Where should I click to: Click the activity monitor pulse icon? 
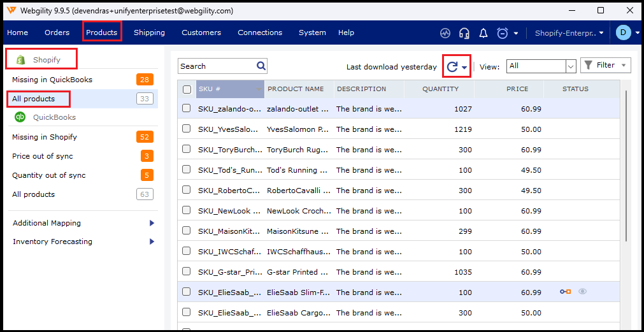pos(445,33)
